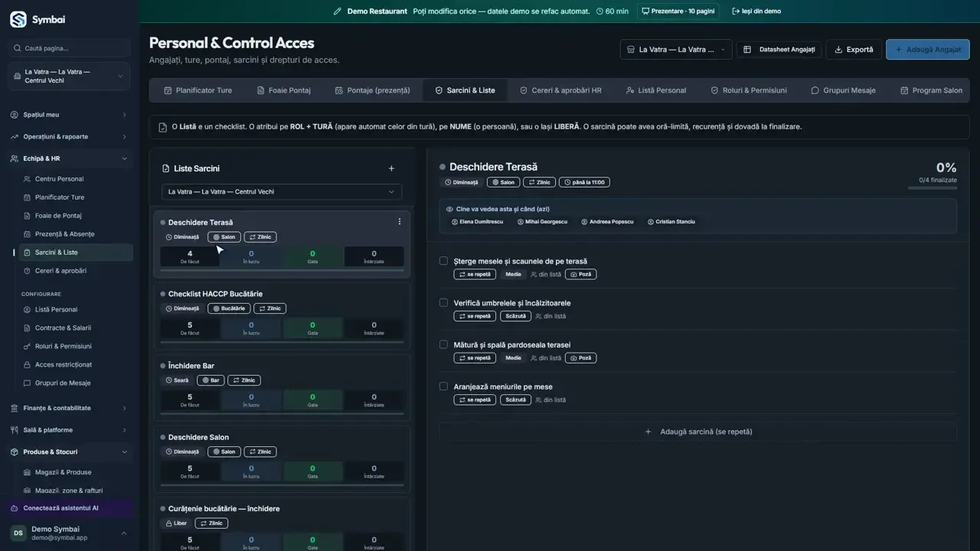Click the Centru Personal sidebar icon

[x=28, y=179]
